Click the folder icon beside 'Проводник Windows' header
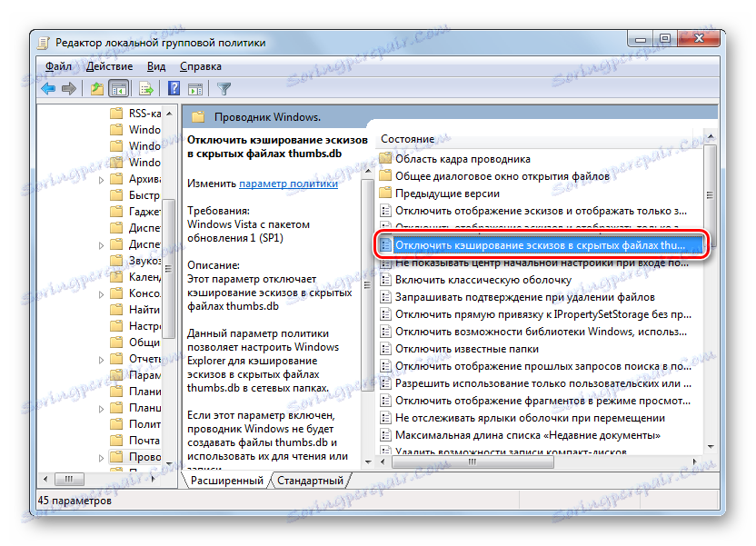Screen dimensions: 756x546 click(198, 116)
